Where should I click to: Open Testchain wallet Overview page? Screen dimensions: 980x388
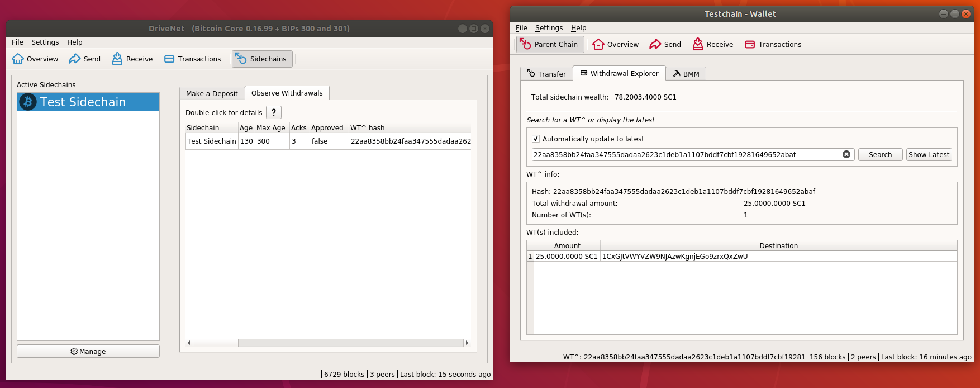point(616,44)
